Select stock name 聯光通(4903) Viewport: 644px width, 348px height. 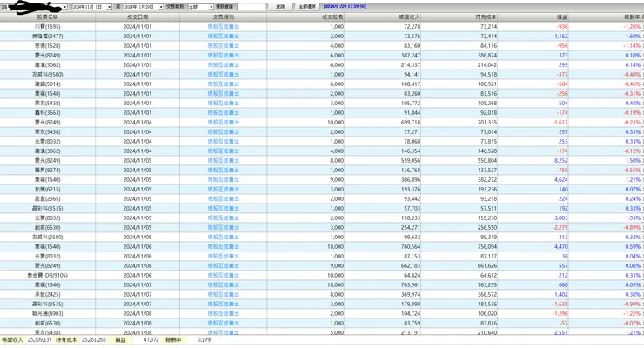[48, 313]
